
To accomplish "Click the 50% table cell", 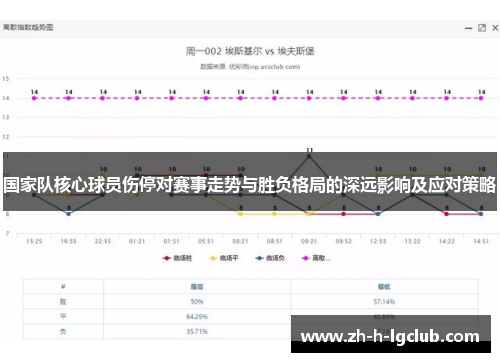I will pyautogui.click(x=197, y=302).
